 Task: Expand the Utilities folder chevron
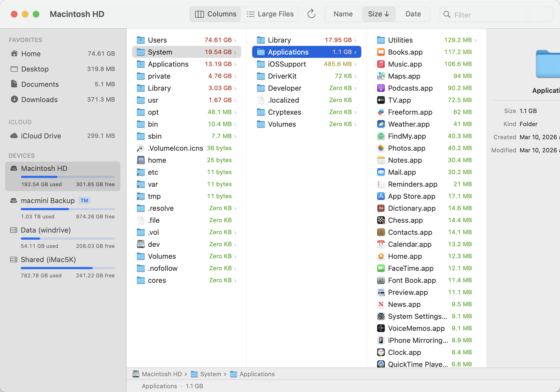[475, 40]
